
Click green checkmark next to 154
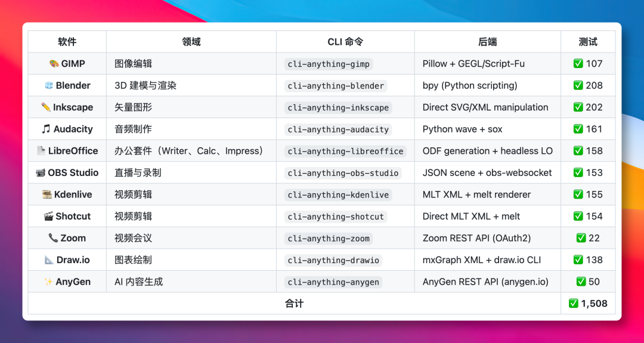578,216
